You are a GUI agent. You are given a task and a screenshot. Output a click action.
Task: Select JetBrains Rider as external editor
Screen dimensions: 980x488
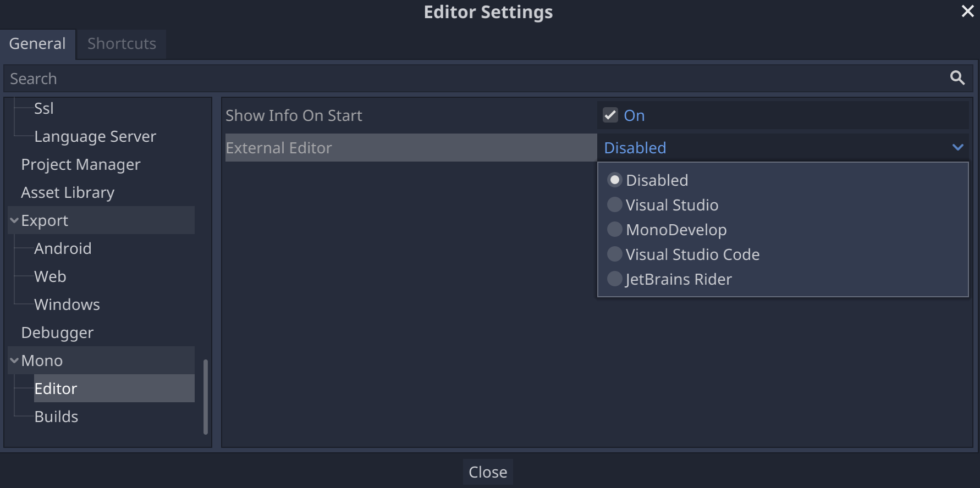(x=679, y=279)
